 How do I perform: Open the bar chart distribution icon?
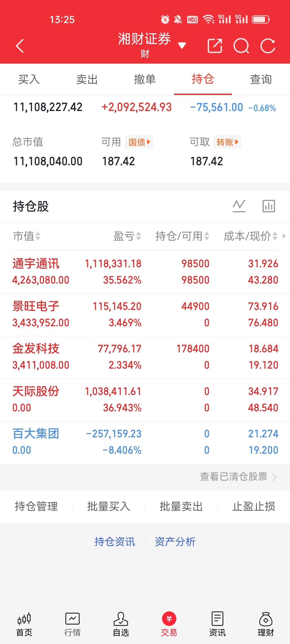[x=269, y=206]
